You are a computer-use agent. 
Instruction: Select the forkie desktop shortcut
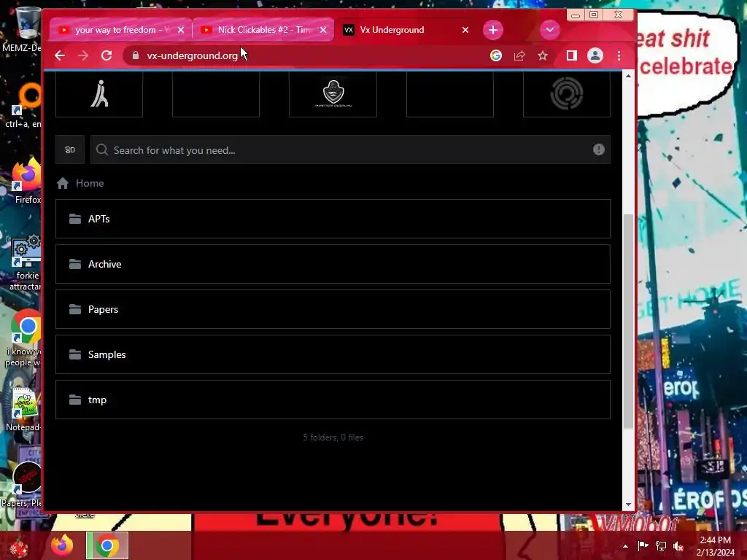(25, 262)
